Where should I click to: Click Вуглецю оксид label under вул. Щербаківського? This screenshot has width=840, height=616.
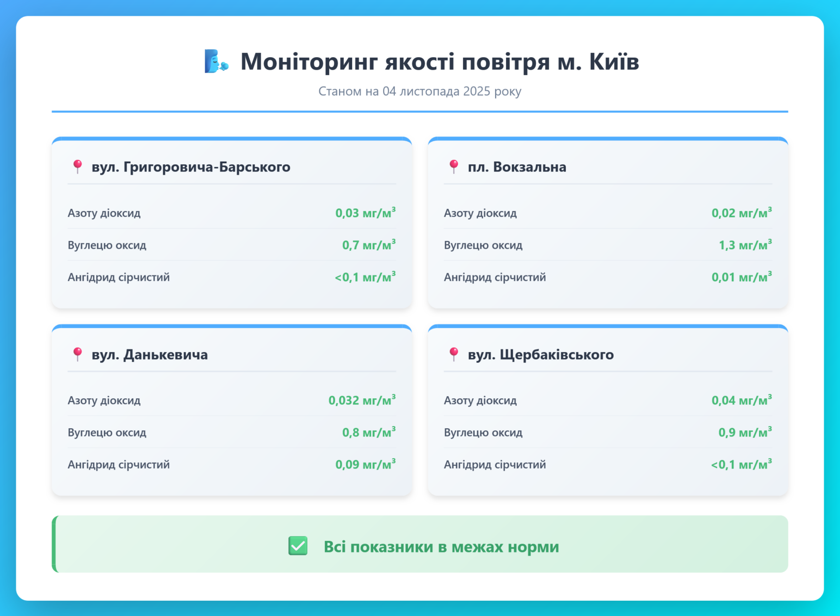[x=483, y=432]
